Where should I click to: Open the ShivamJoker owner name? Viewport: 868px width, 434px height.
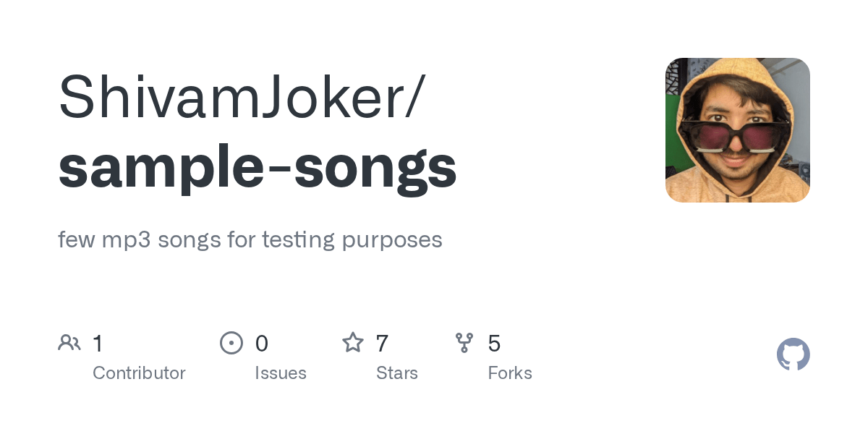pyautogui.click(x=230, y=96)
